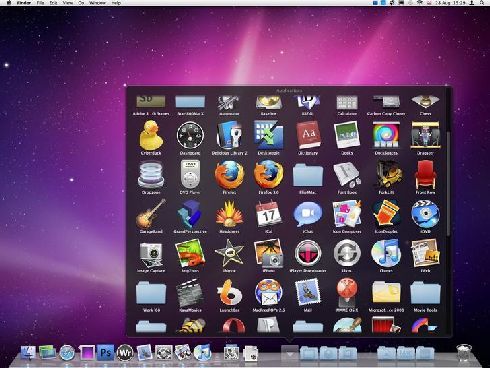Launch MAME OS X joystick icon
Image resolution: width=490 pixels, height=368 pixels.
pos(347,292)
